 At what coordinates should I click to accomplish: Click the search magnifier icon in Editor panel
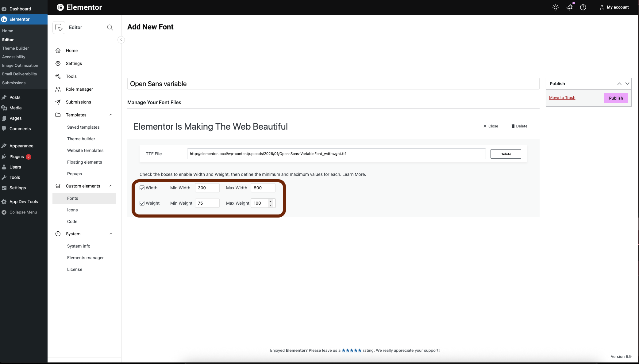[x=110, y=28]
